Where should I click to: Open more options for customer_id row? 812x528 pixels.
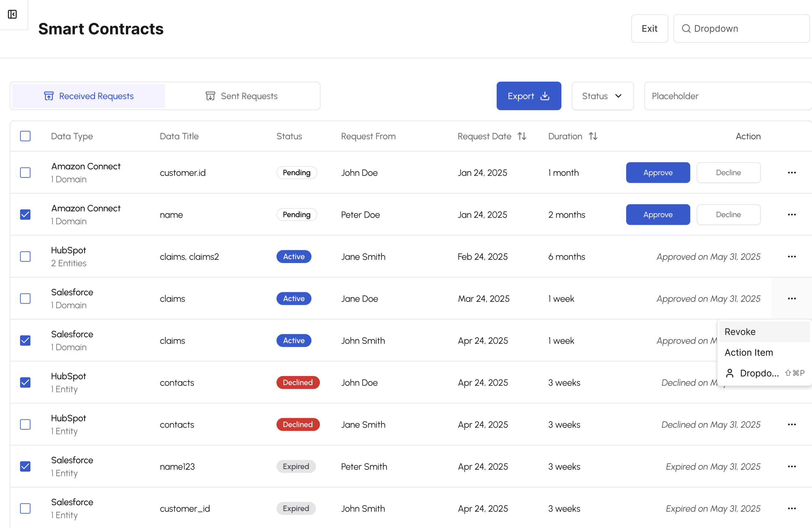click(x=792, y=509)
